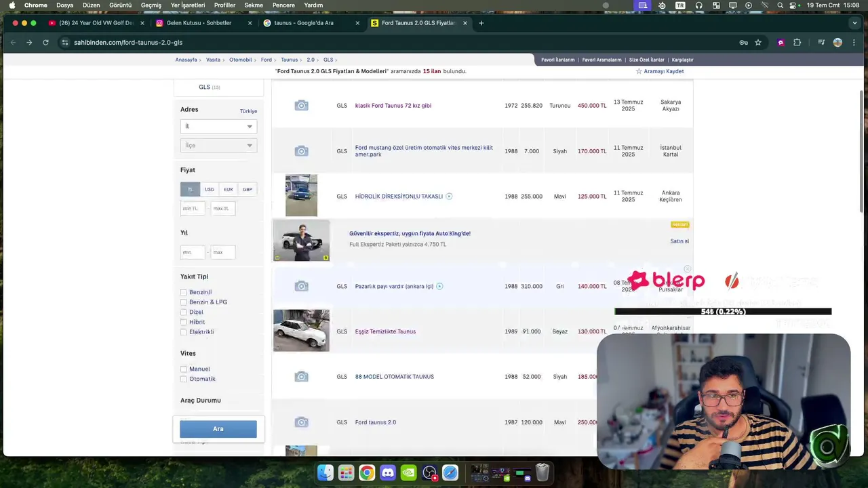Open the klasik Ford Taunus 72 kız gibi listing
The height and width of the screenshot is (488, 868).
tap(393, 106)
